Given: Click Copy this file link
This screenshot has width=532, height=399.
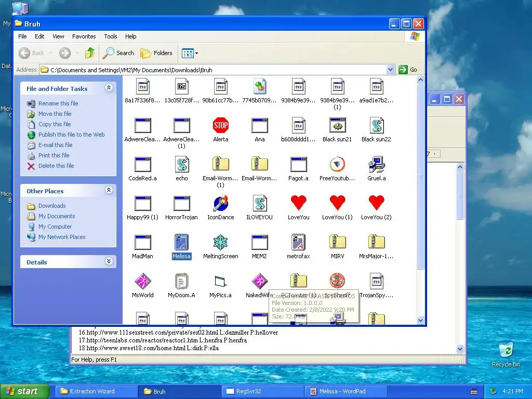Looking at the screenshot, I should point(54,124).
